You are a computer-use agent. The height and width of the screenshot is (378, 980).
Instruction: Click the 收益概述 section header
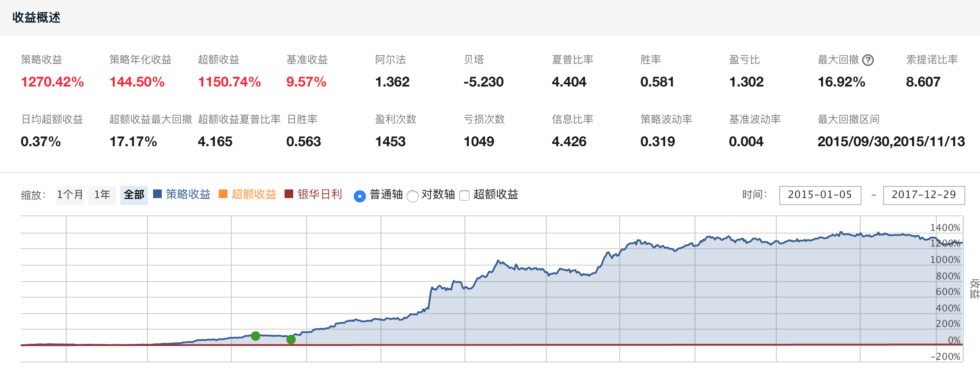click(x=36, y=18)
